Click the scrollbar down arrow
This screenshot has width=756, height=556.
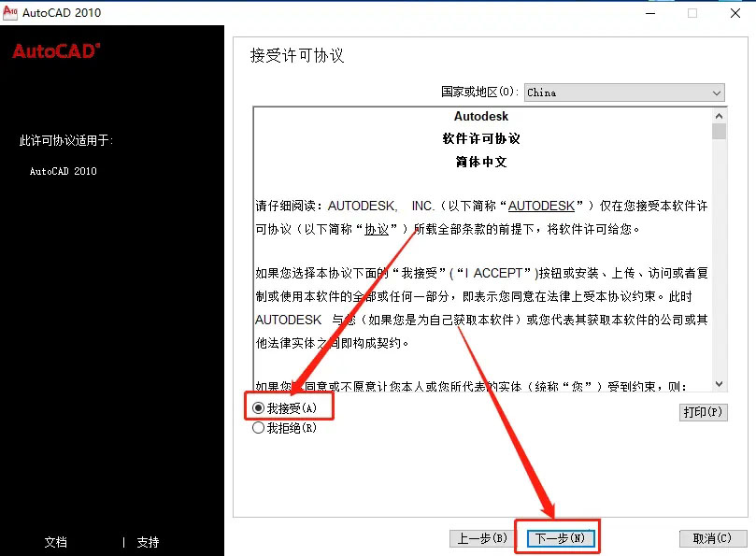(719, 383)
